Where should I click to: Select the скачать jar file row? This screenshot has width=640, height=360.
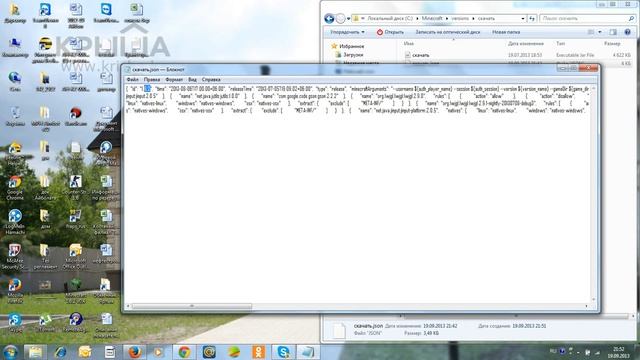518,55
